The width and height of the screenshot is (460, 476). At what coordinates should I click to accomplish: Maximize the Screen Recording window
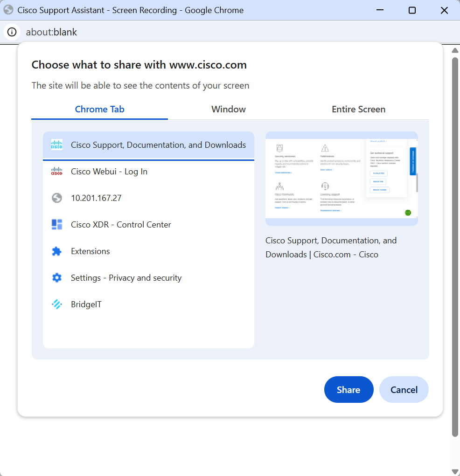click(x=412, y=10)
